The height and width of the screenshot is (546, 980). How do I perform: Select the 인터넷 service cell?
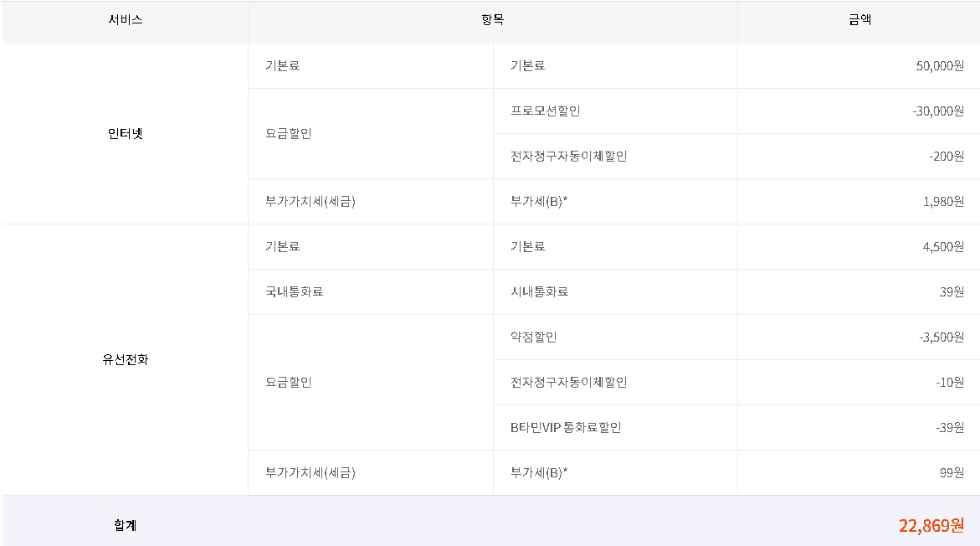click(125, 133)
